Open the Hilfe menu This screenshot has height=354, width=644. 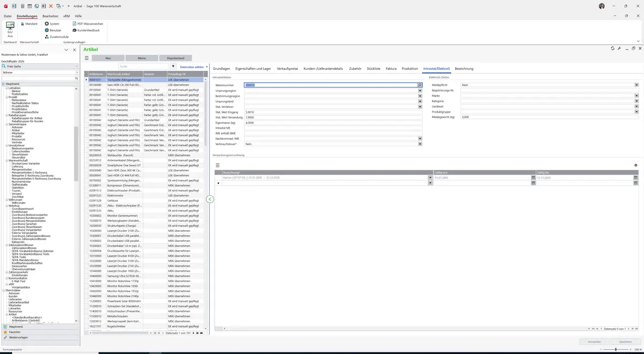point(78,16)
